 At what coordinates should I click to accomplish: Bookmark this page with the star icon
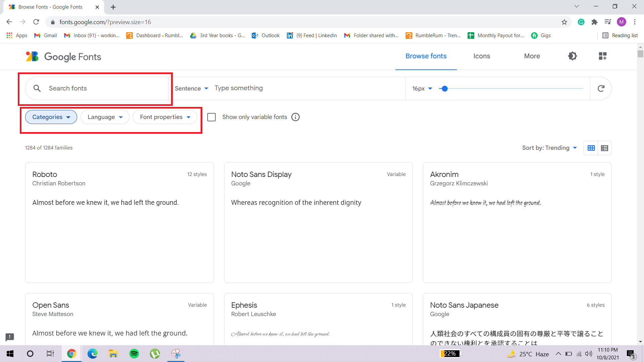coord(564,22)
